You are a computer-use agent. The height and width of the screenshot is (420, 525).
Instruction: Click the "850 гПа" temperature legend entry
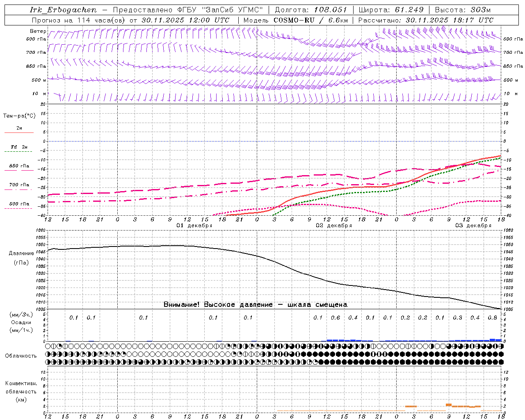[19, 166]
